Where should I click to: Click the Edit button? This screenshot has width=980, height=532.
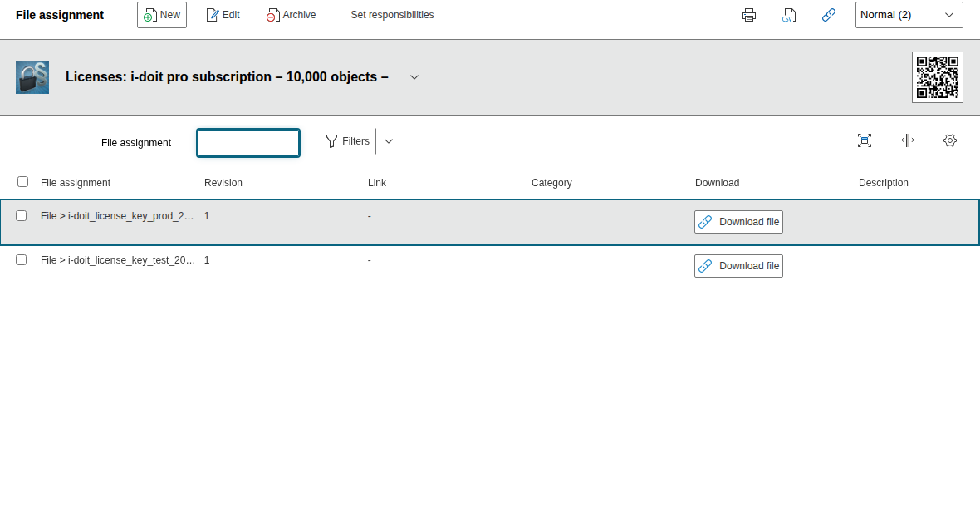[x=223, y=15]
